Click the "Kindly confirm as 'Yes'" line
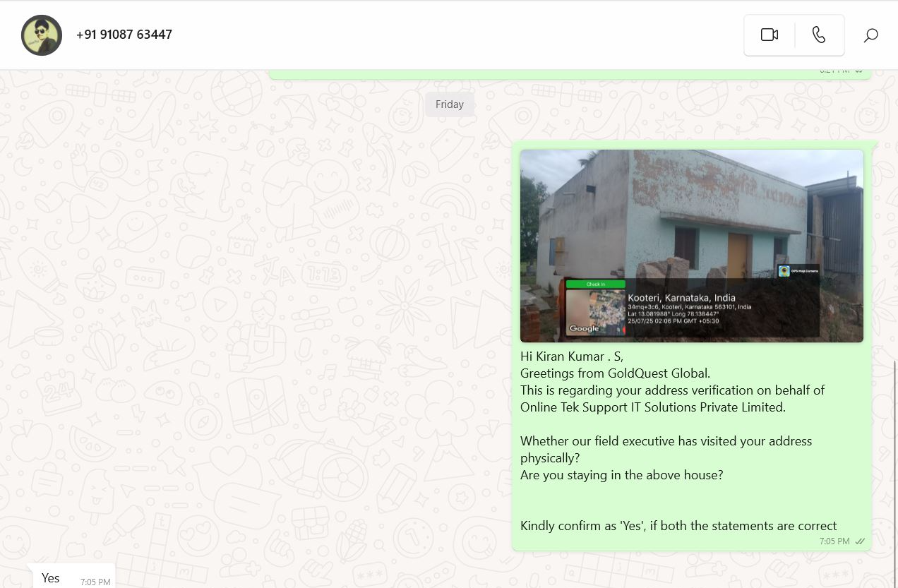Viewport: 898px width, 588px height. click(678, 526)
